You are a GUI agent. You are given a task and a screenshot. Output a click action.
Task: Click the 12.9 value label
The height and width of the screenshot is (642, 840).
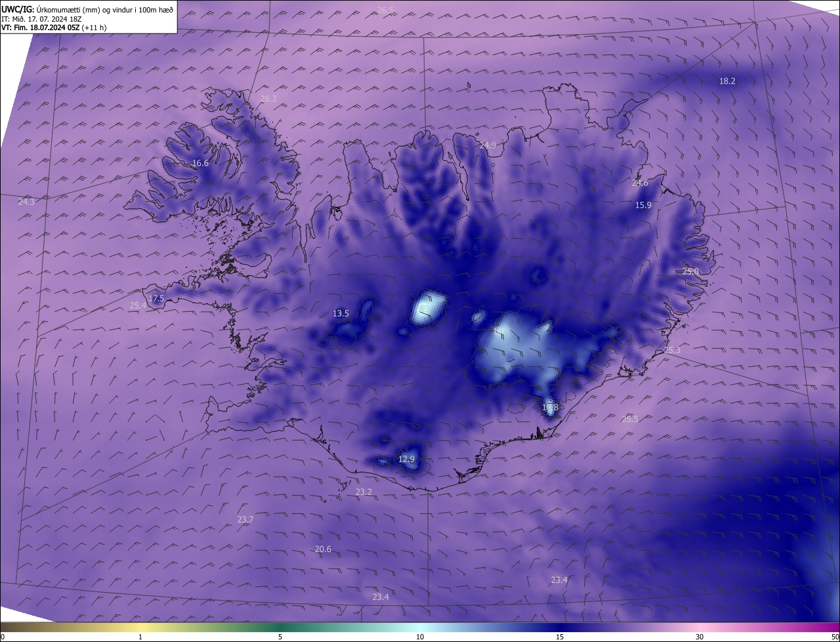coord(406,459)
